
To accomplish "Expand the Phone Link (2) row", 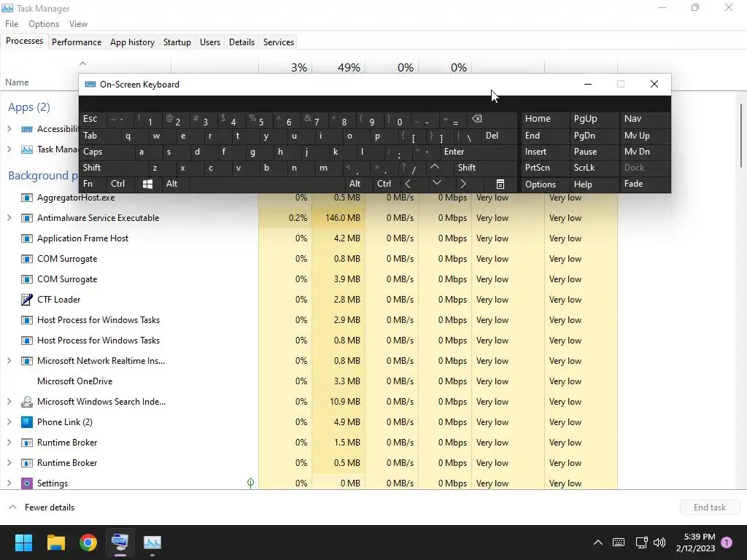I will click(x=9, y=422).
